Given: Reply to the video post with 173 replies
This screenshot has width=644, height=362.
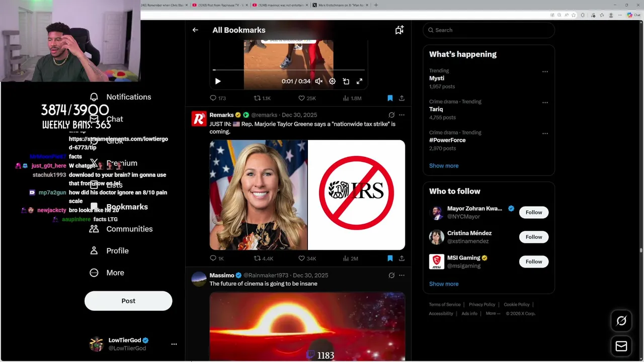Looking at the screenshot, I should 217,98.
